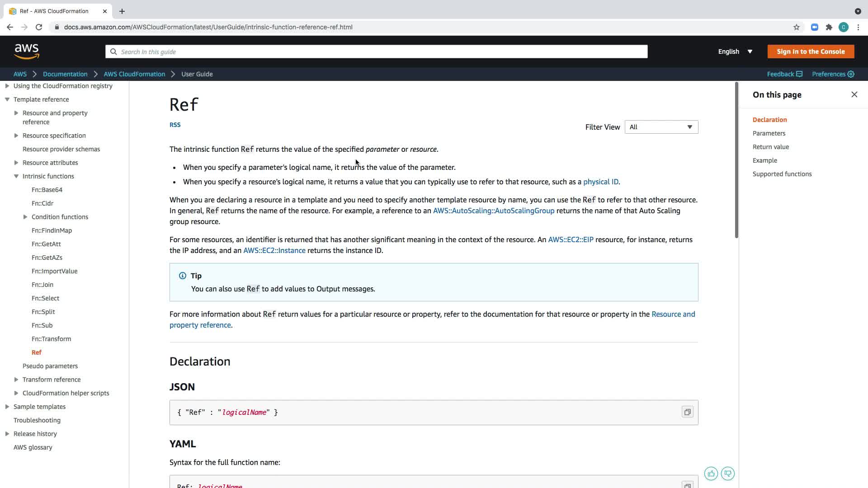Sign in to the Console

(x=811, y=52)
